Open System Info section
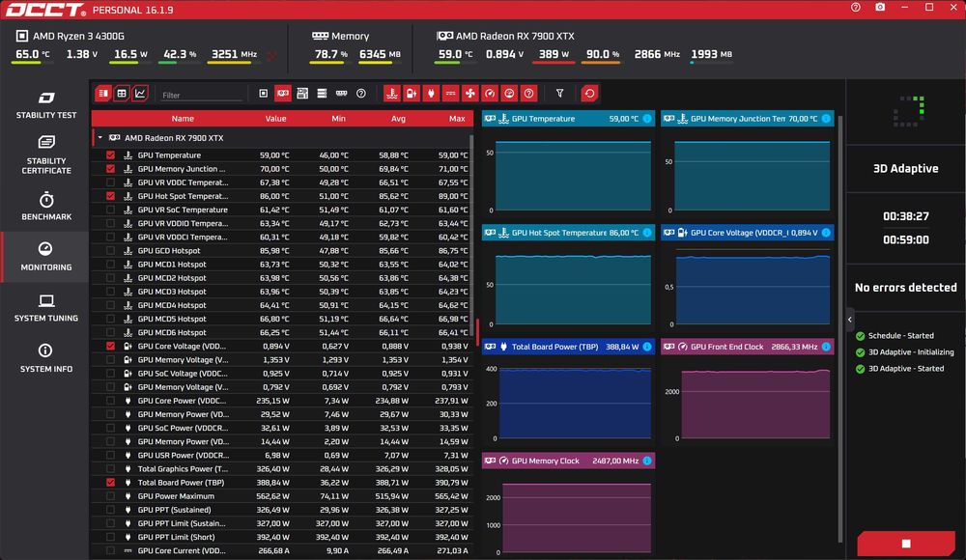Screen dimensions: 966x560 click(x=46, y=358)
